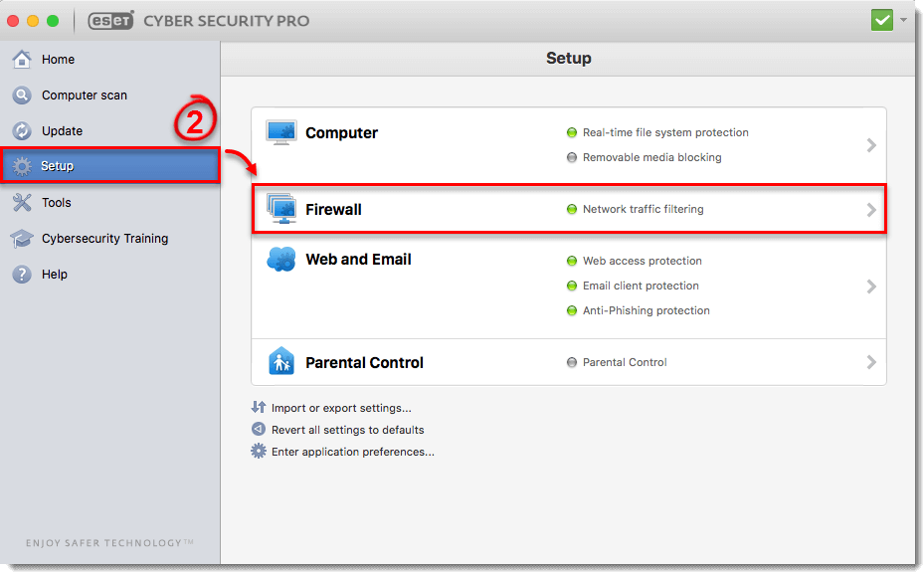Select the Update refresh arrows icon
This screenshot has height=573, width=924.
[22, 131]
